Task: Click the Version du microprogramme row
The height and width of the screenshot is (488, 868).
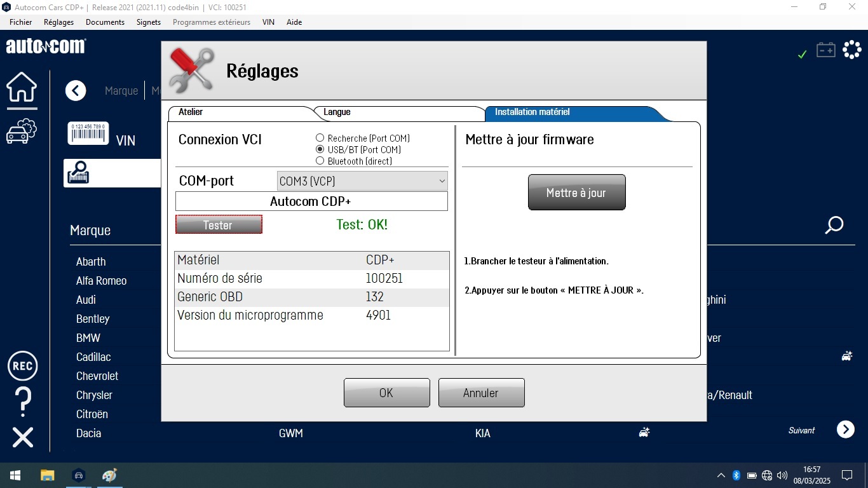Action: (x=312, y=315)
